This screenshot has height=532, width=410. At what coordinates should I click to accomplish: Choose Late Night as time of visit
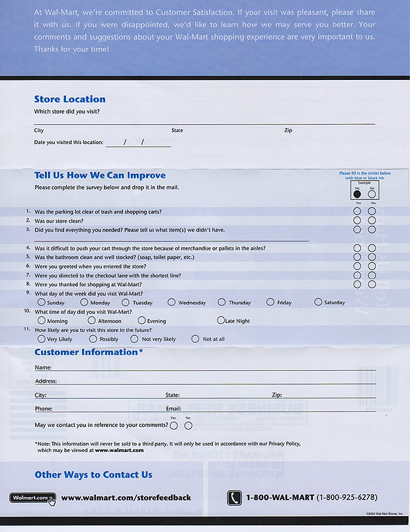221,320
